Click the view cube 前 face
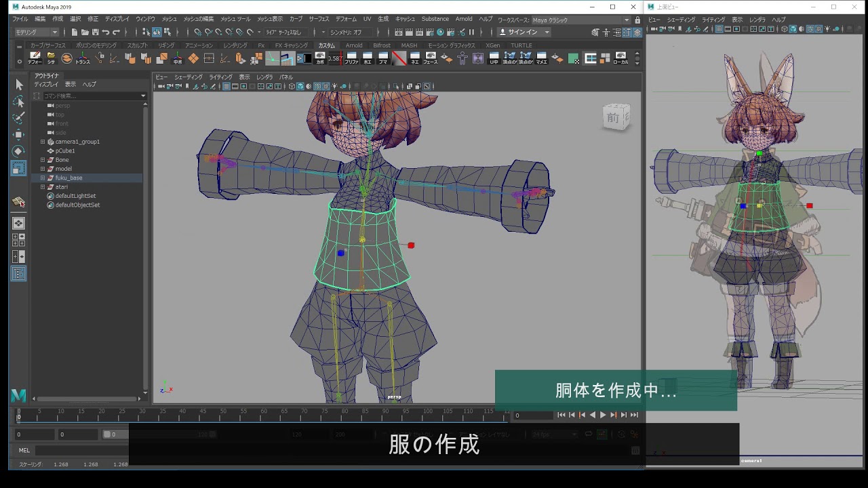868x488 pixels. [x=612, y=118]
